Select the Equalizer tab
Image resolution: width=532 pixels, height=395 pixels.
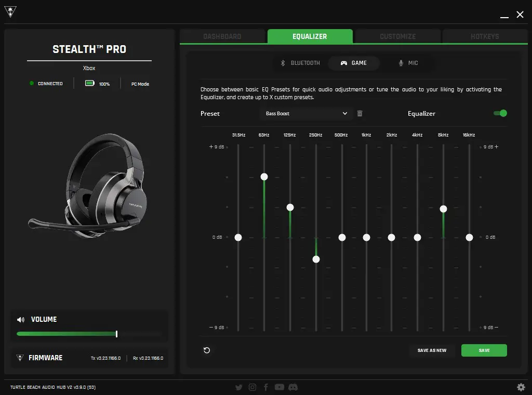[310, 37]
